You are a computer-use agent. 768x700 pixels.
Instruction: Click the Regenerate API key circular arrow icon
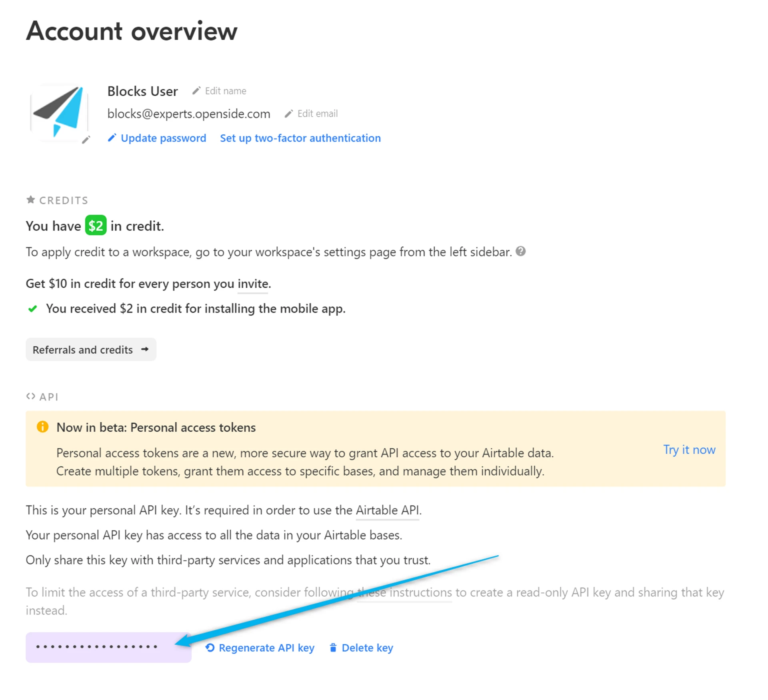click(210, 648)
